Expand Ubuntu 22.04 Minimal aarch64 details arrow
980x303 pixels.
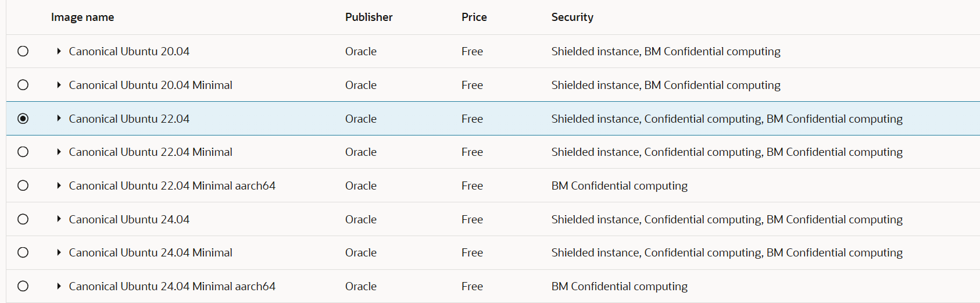pyautogui.click(x=59, y=186)
